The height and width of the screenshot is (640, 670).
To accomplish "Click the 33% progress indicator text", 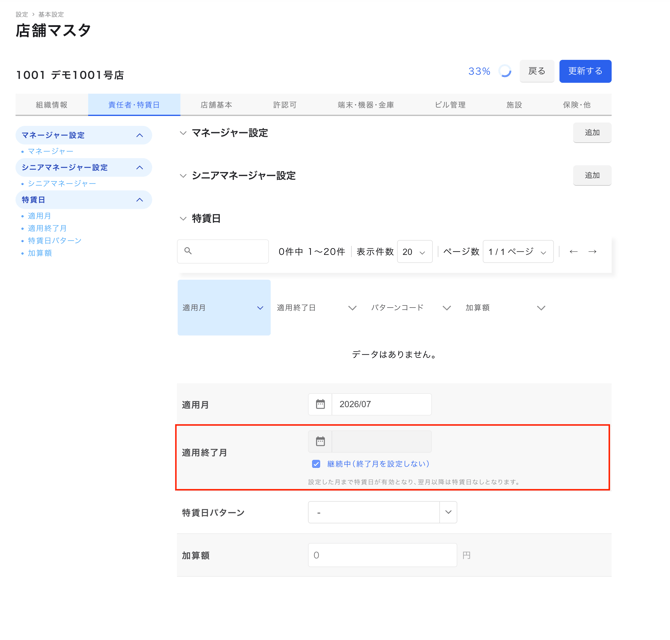I will click(479, 71).
